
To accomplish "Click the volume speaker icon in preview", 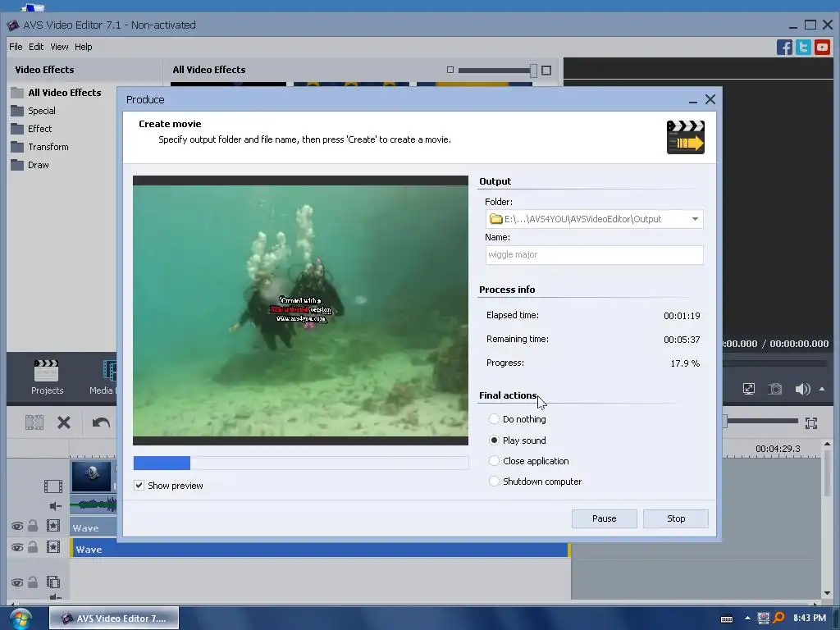I will coord(802,389).
